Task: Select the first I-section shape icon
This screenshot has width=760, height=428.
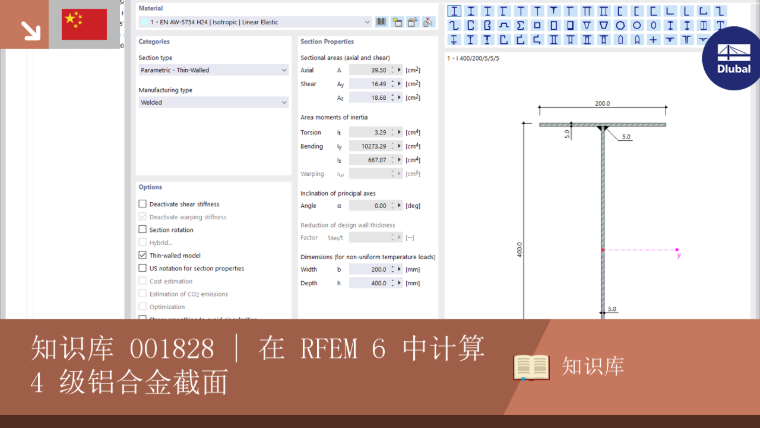Action: pos(454,11)
